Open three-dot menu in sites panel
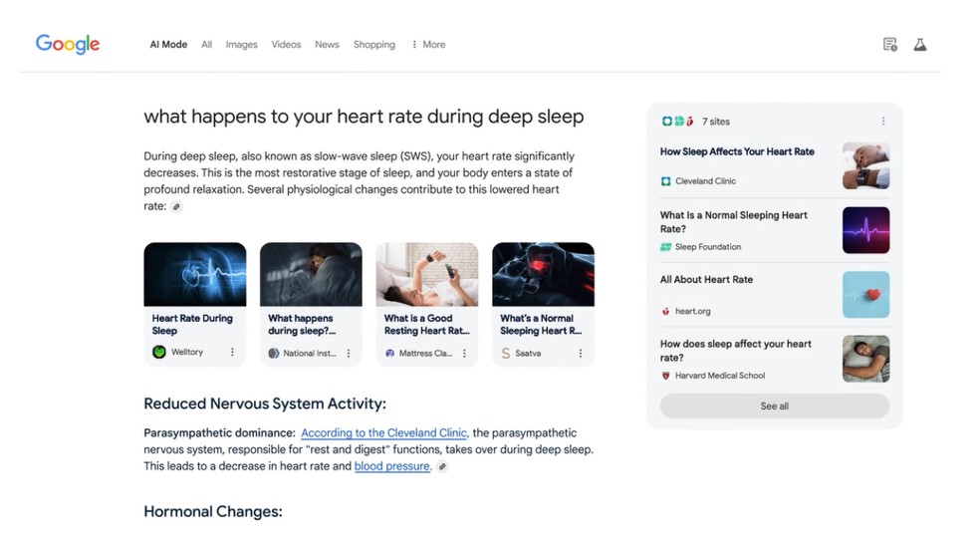The height and width of the screenshot is (545, 980). pyautogui.click(x=882, y=122)
